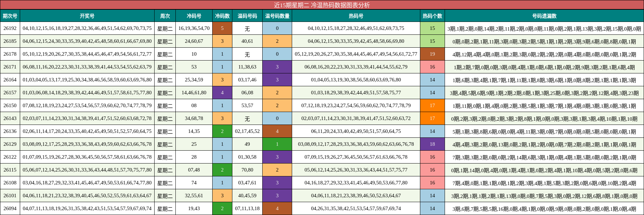Select period number 26136
The image size is (644, 215).
pyautogui.click(x=10, y=131)
